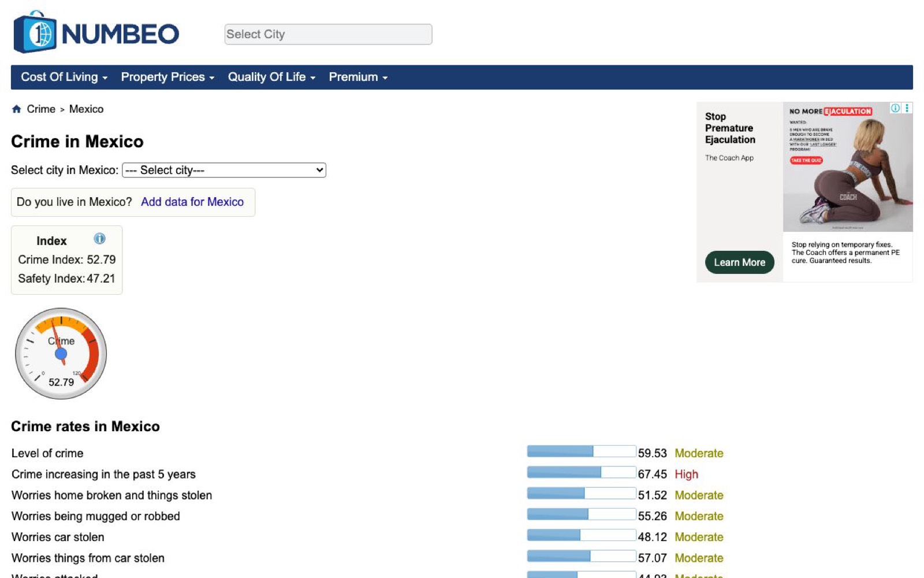Open the Quality Of Life menu
Image resolution: width=924 pixels, height=578 pixels.
tap(271, 77)
